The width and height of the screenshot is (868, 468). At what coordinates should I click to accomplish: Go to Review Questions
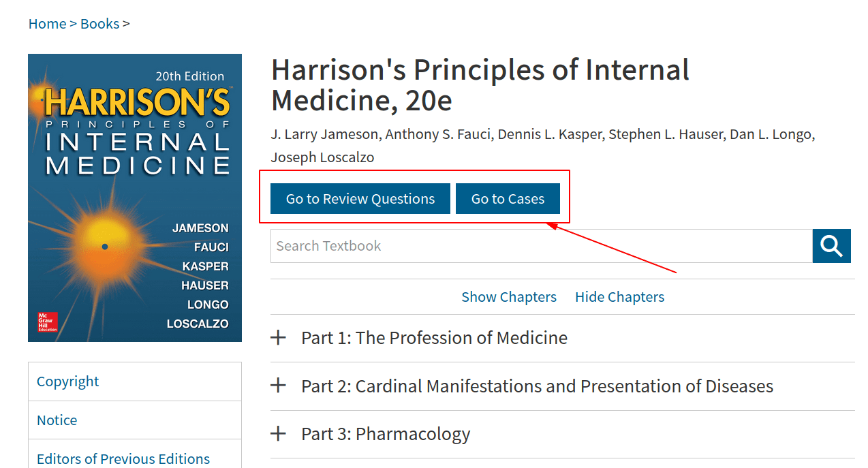click(360, 199)
